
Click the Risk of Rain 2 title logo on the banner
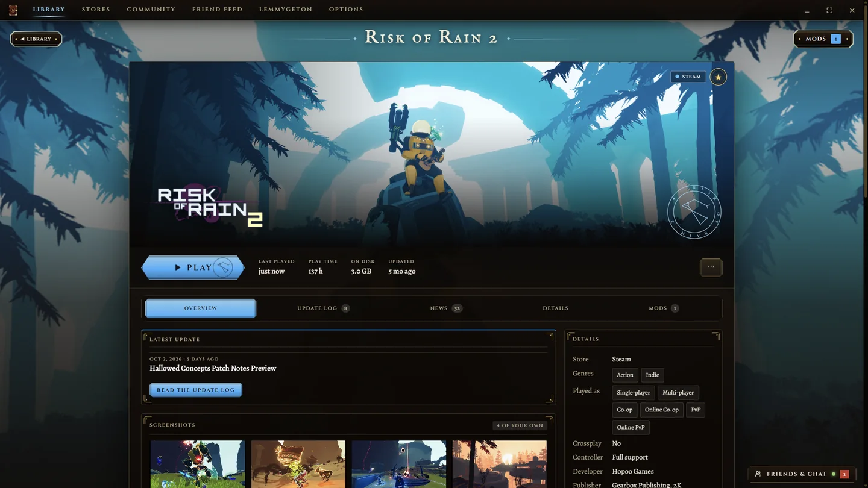210,207
